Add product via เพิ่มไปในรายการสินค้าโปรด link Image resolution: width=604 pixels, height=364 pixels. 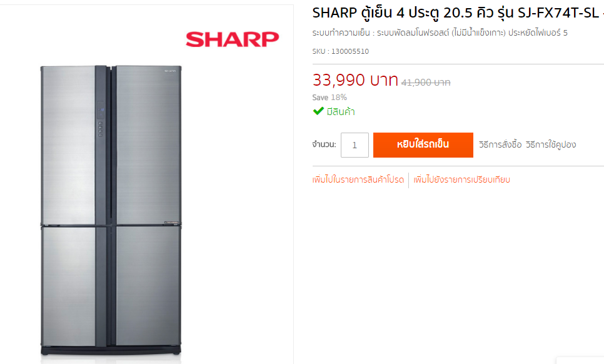[358, 180]
